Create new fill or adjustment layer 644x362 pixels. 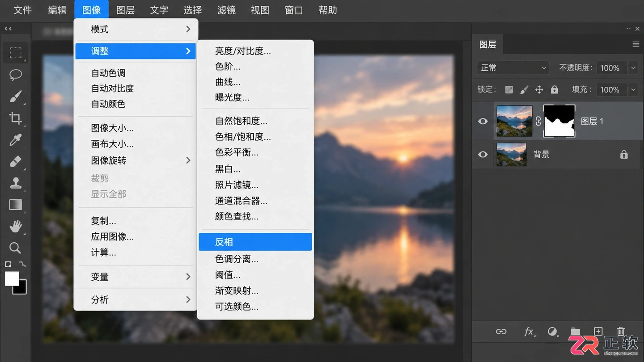[553, 331]
